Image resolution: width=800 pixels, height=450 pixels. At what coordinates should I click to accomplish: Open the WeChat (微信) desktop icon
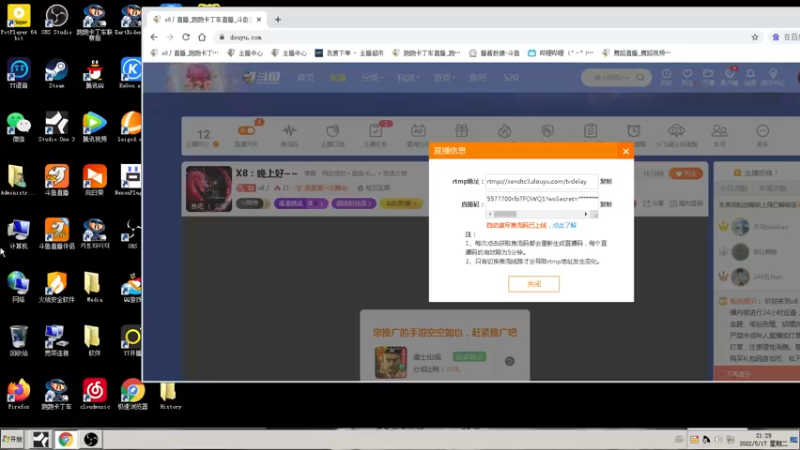(18, 128)
